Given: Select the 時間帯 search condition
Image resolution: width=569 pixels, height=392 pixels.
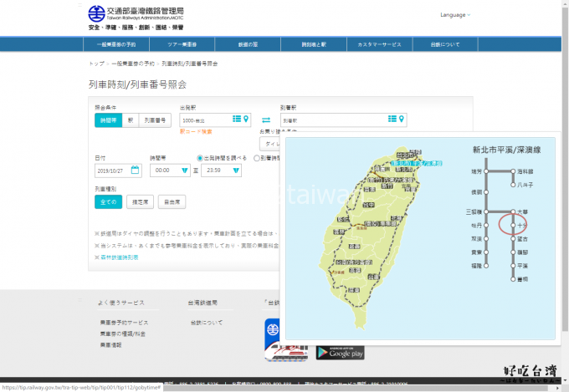Looking at the screenshot, I should (109, 120).
